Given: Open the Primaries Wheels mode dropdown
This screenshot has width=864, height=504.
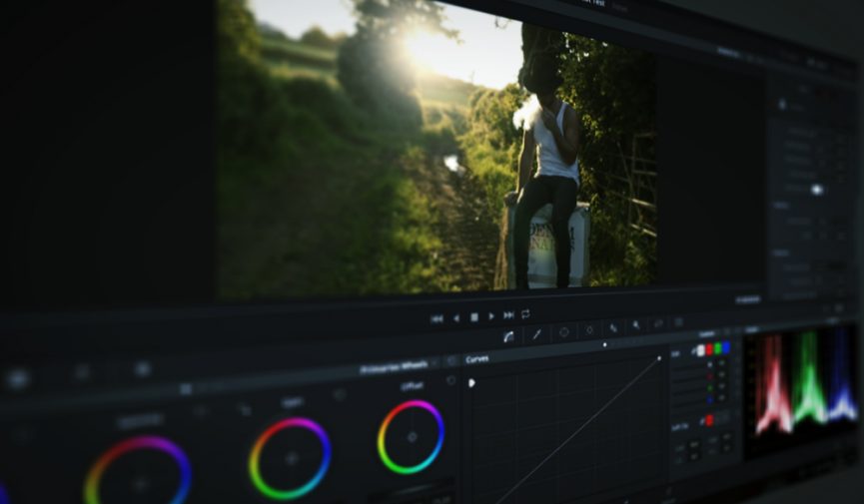Looking at the screenshot, I should point(398,367).
